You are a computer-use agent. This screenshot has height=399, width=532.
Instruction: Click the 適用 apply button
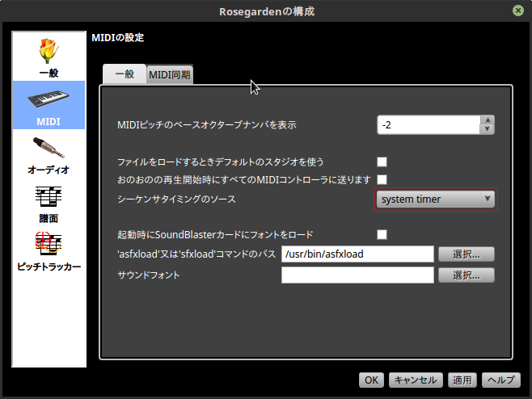[x=461, y=380]
